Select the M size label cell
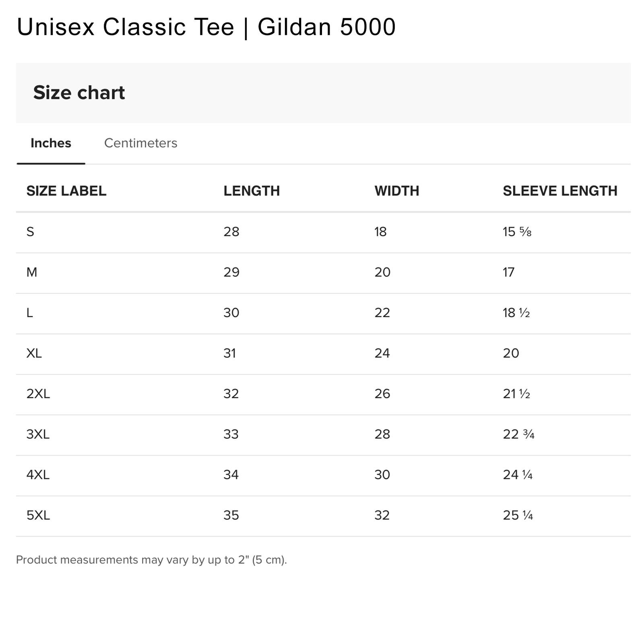The width and height of the screenshot is (644, 644). tap(32, 272)
